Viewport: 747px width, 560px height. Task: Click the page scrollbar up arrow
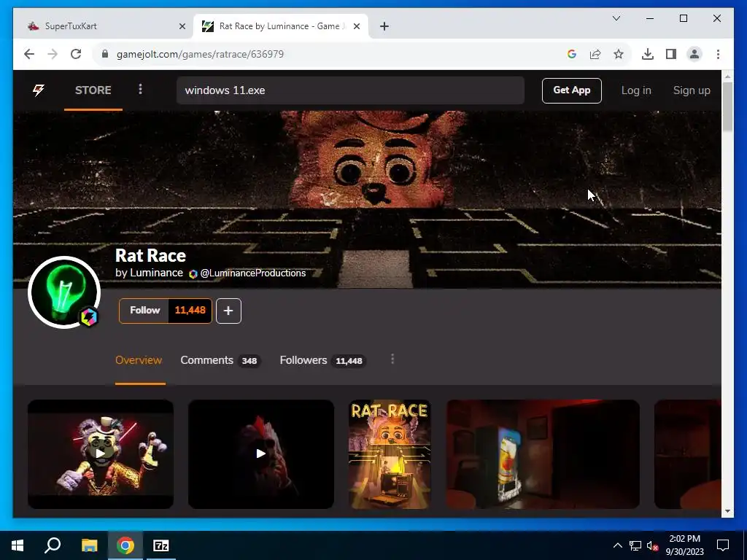(727, 76)
